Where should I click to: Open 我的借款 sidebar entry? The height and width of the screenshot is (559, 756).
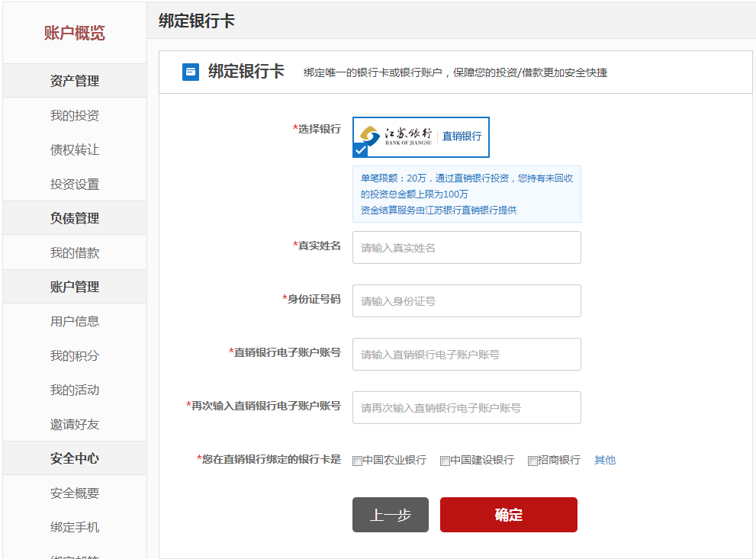tap(75, 253)
